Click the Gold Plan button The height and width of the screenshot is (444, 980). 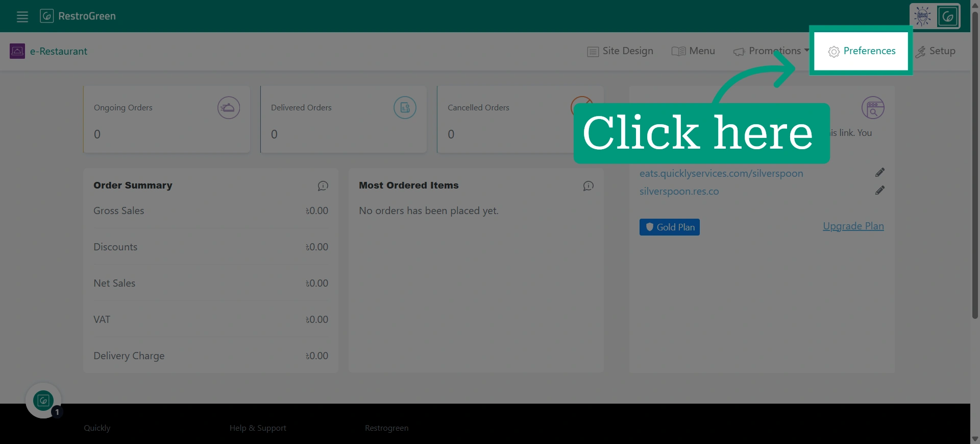pos(670,227)
